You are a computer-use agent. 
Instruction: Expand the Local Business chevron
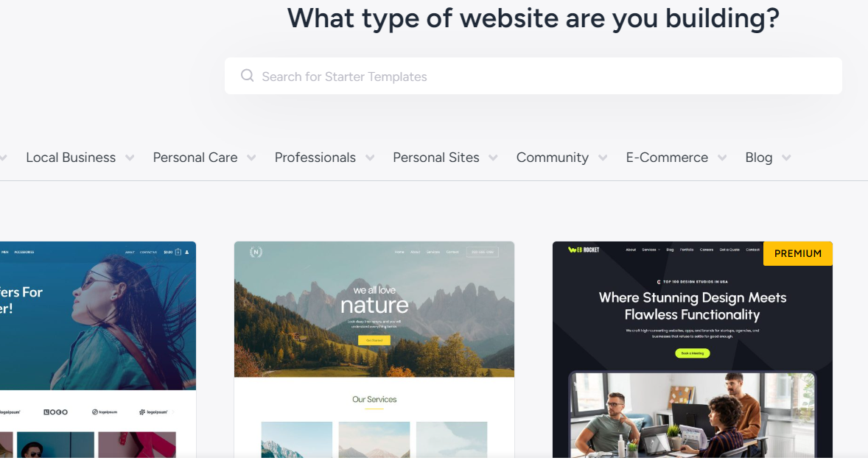click(x=130, y=158)
